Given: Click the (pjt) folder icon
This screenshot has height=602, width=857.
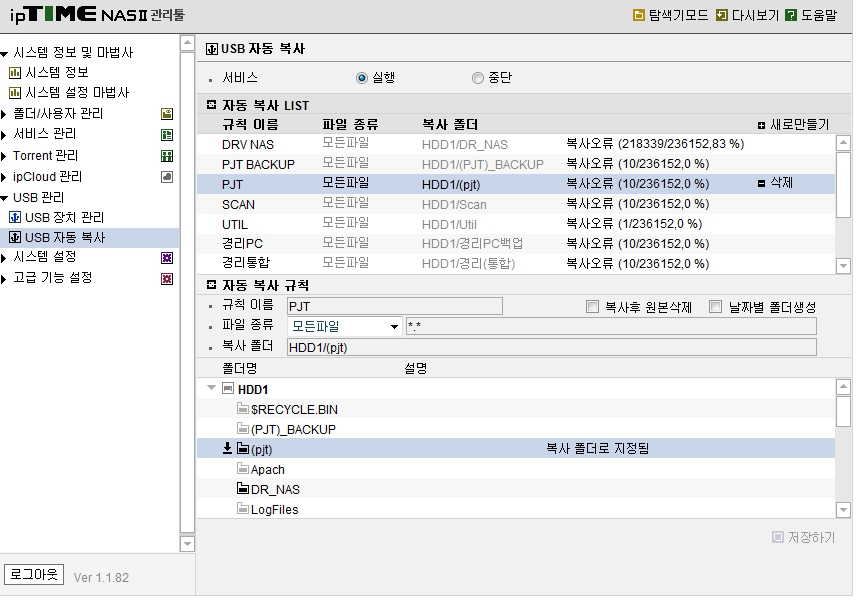Looking at the screenshot, I should (243, 449).
